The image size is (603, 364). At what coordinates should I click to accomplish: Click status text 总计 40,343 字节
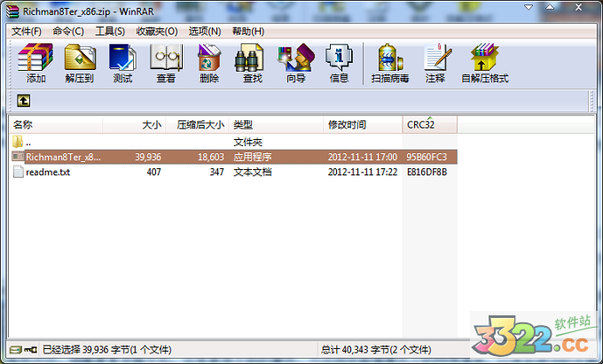coord(376,350)
